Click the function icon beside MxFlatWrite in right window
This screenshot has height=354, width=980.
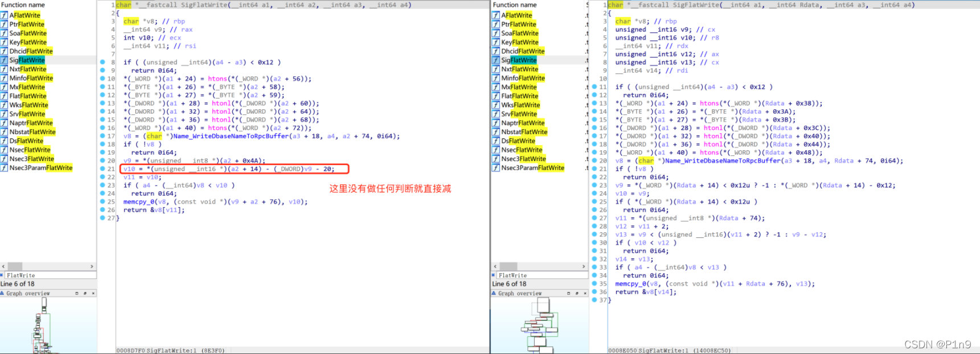[496, 87]
